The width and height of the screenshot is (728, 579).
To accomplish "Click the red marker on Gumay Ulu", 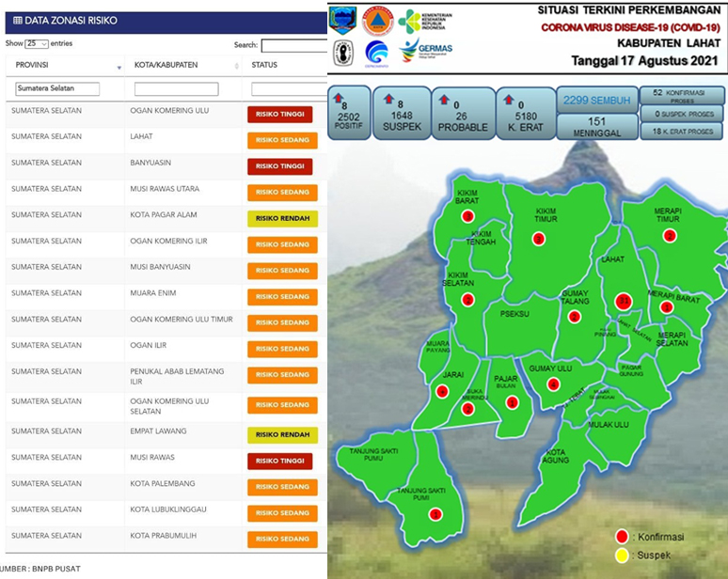I will coord(553,384).
